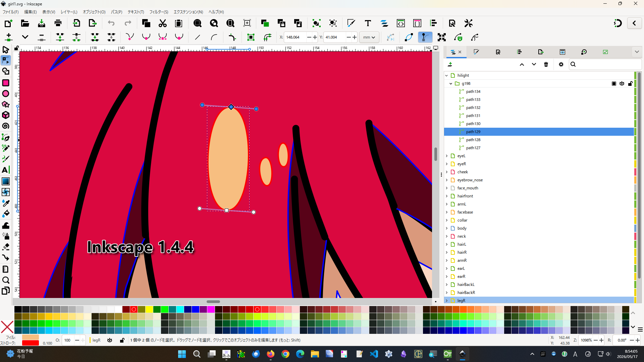
Task: Select path129 in layers list
Action: 539,132
